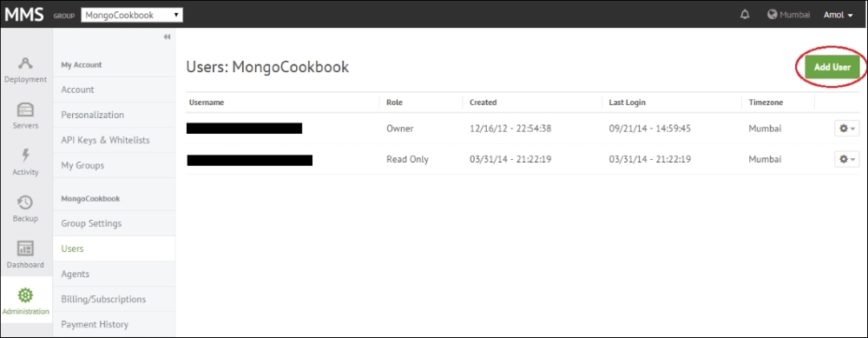Open the Activity lightning icon
This screenshot has width=868, height=338.
25,156
